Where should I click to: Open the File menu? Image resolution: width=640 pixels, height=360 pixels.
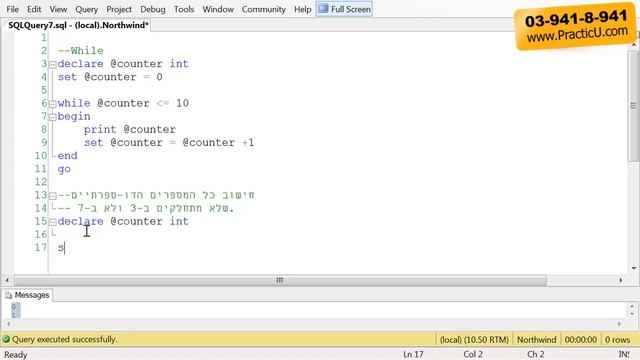(x=13, y=9)
